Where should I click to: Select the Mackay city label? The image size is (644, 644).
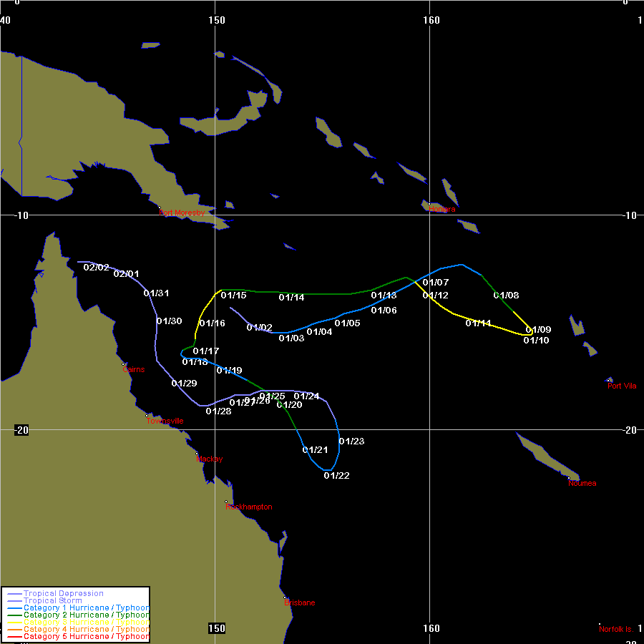click(x=210, y=459)
